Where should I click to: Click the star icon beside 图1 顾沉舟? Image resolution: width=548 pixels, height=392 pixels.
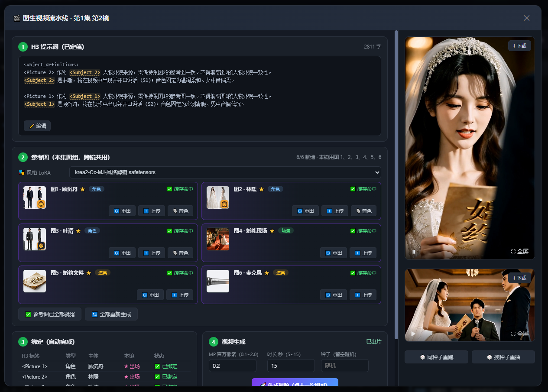pyautogui.click(x=82, y=189)
